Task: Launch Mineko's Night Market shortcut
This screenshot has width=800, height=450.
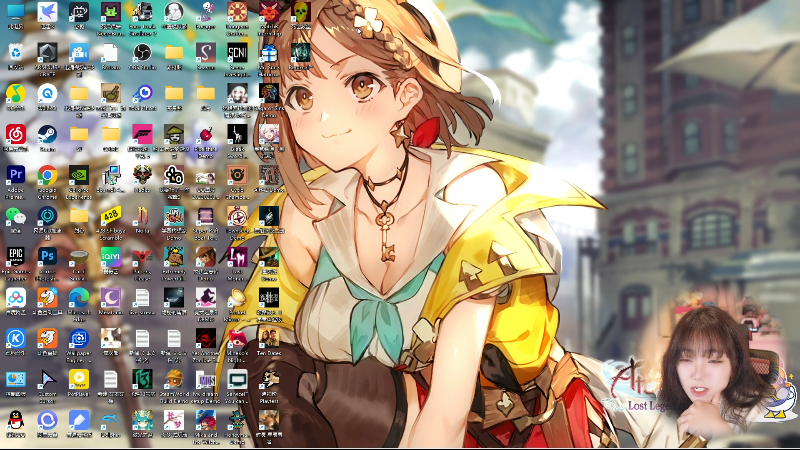Action: point(237,338)
